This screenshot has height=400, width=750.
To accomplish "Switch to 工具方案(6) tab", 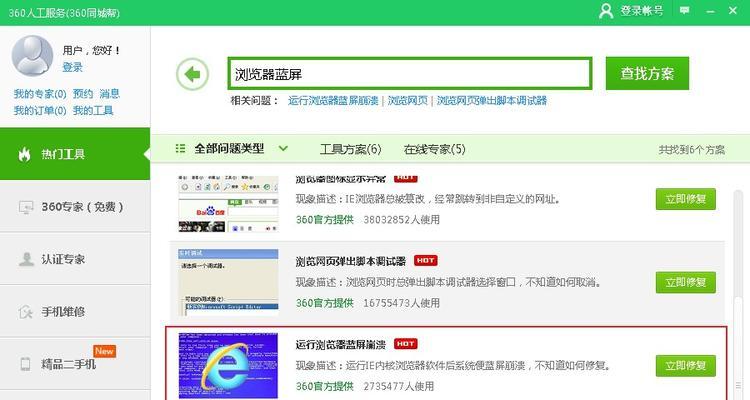I will pyautogui.click(x=351, y=149).
